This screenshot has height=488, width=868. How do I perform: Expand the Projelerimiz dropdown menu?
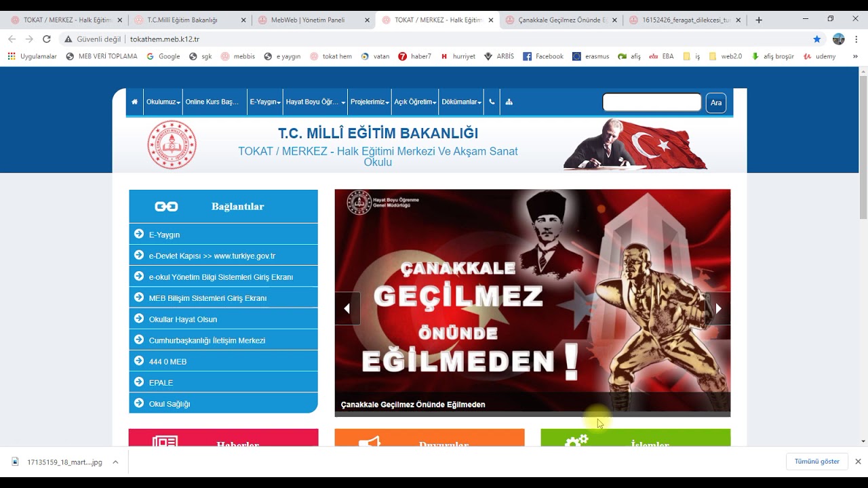point(370,102)
